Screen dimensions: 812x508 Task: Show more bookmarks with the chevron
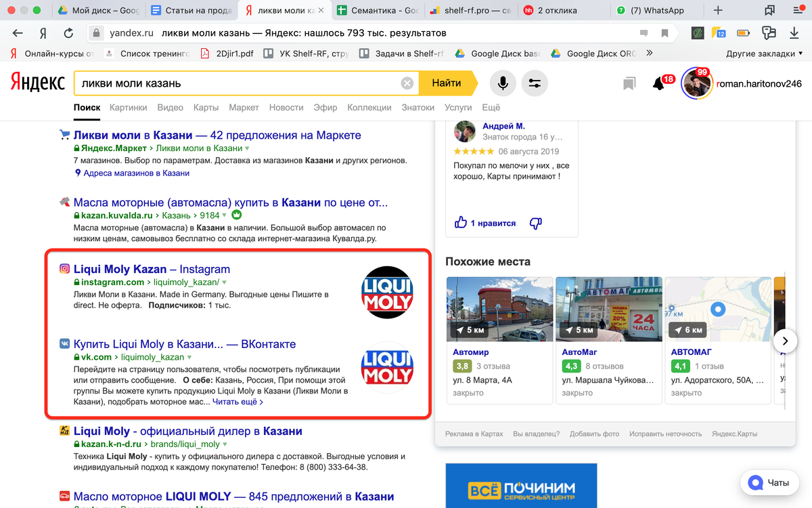tap(650, 53)
